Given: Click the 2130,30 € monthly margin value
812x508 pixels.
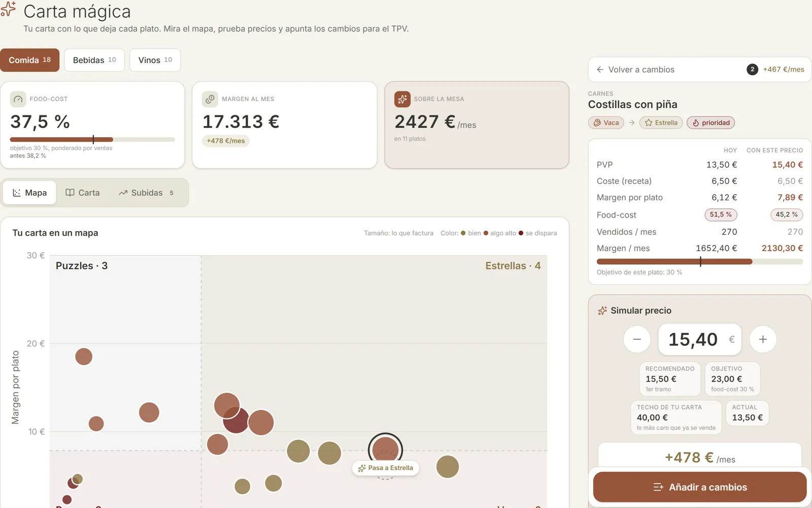Looking at the screenshot, I should pos(782,248).
